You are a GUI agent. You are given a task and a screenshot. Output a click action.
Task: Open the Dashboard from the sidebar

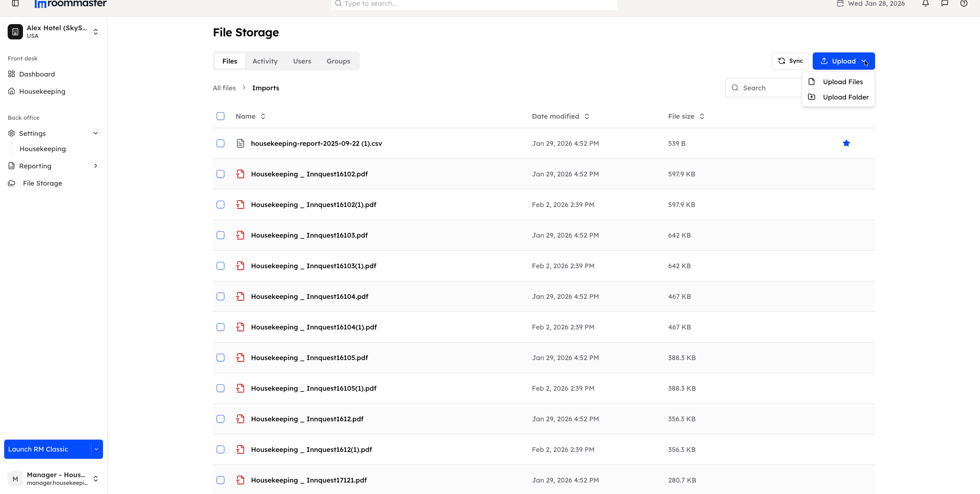[x=36, y=74]
